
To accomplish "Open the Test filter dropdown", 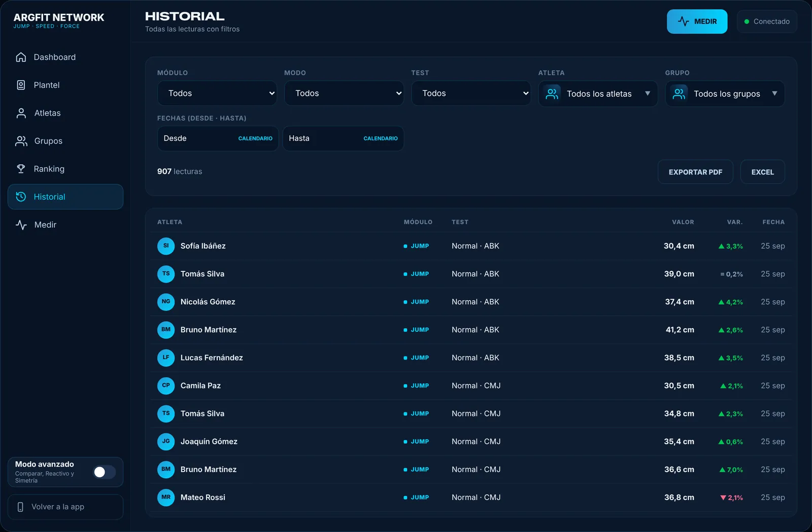I will click(x=471, y=93).
